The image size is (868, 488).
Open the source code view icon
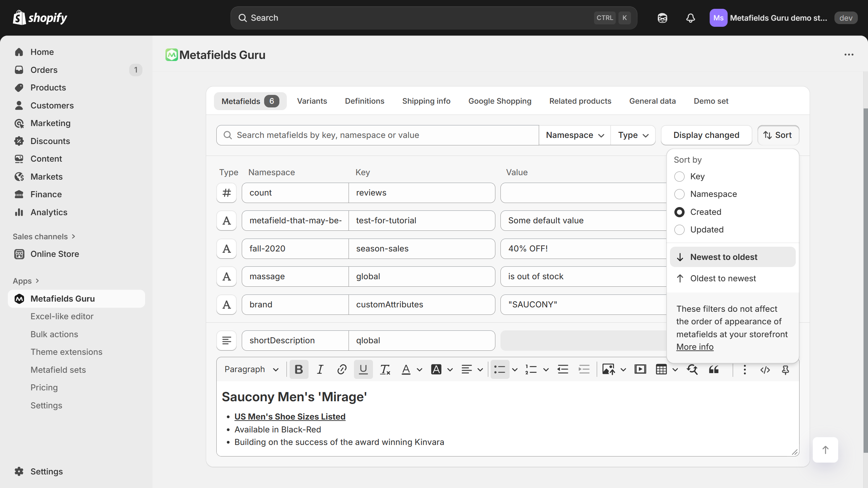(x=765, y=369)
